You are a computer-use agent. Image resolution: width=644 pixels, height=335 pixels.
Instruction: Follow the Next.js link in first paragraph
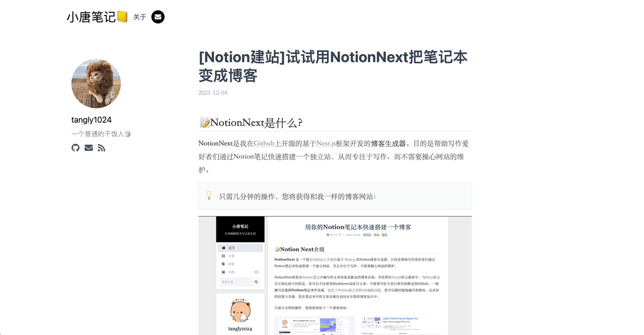[326, 144]
